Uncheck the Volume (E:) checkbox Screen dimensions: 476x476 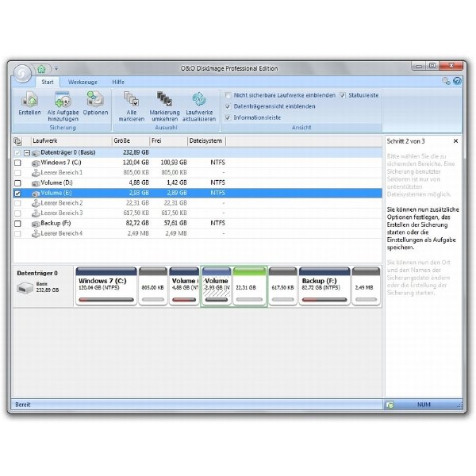pyautogui.click(x=17, y=194)
